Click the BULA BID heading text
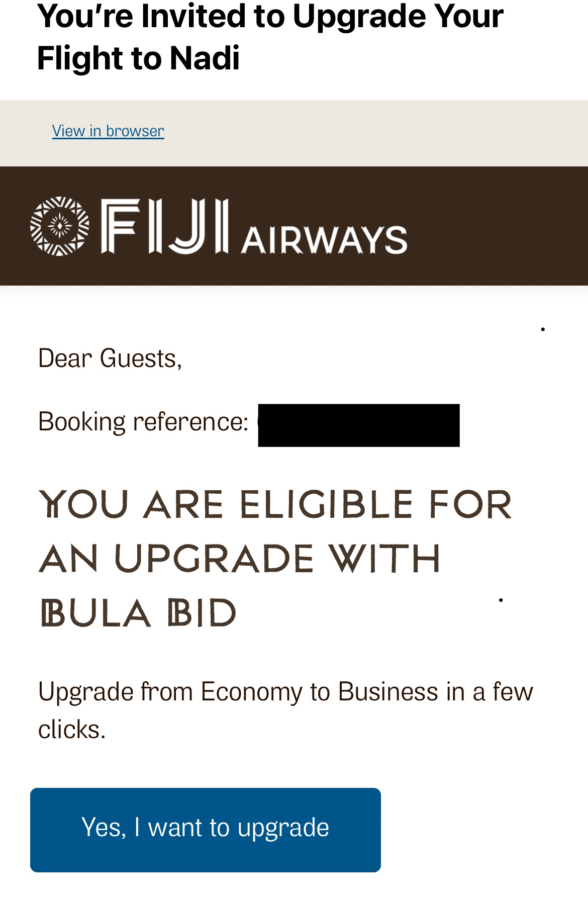Image resolution: width=588 pixels, height=897 pixels. (x=138, y=613)
